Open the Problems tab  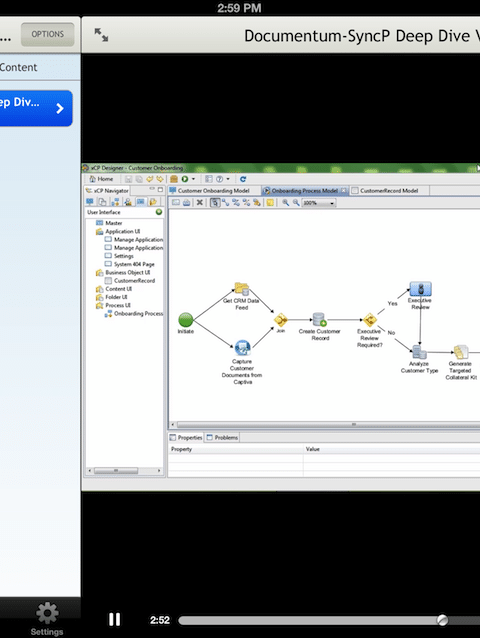click(223, 437)
